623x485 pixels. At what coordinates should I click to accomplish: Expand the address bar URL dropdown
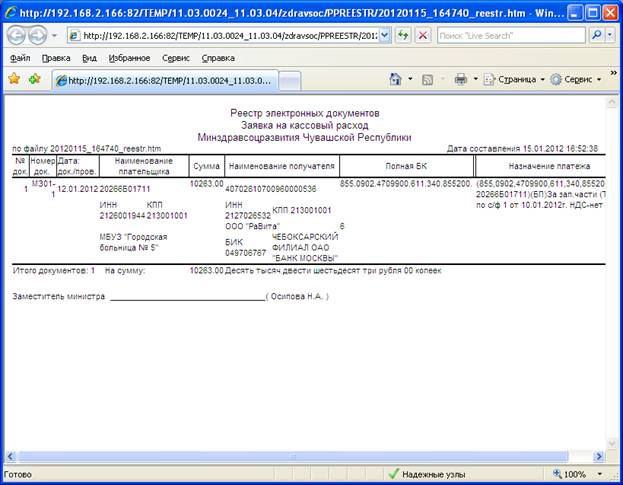pyautogui.click(x=386, y=34)
